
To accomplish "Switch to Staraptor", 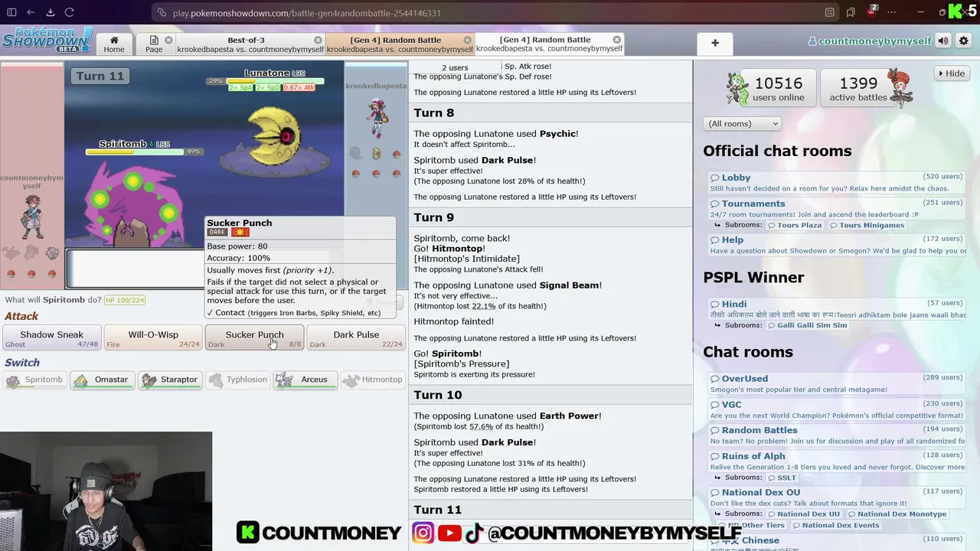I will click(169, 380).
